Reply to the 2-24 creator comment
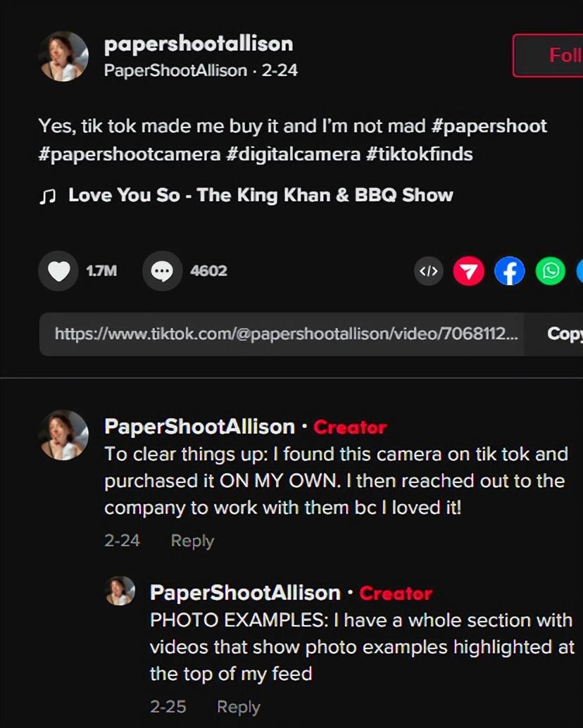 pos(192,541)
